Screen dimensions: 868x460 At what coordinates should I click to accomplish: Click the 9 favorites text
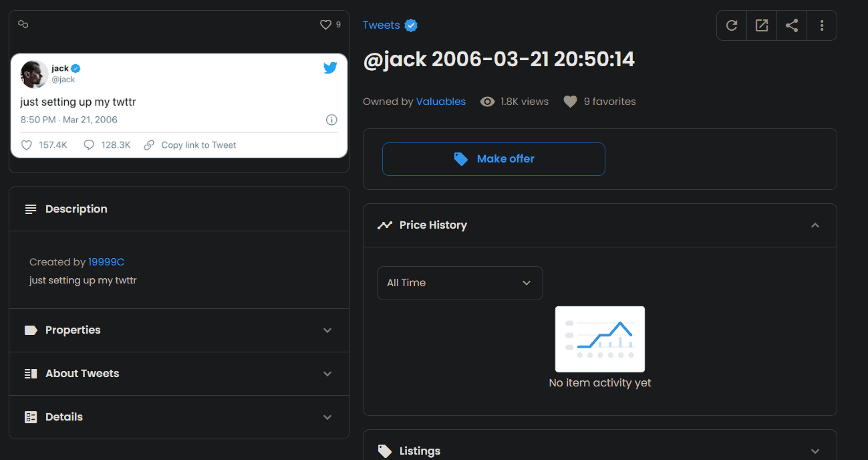coord(610,102)
